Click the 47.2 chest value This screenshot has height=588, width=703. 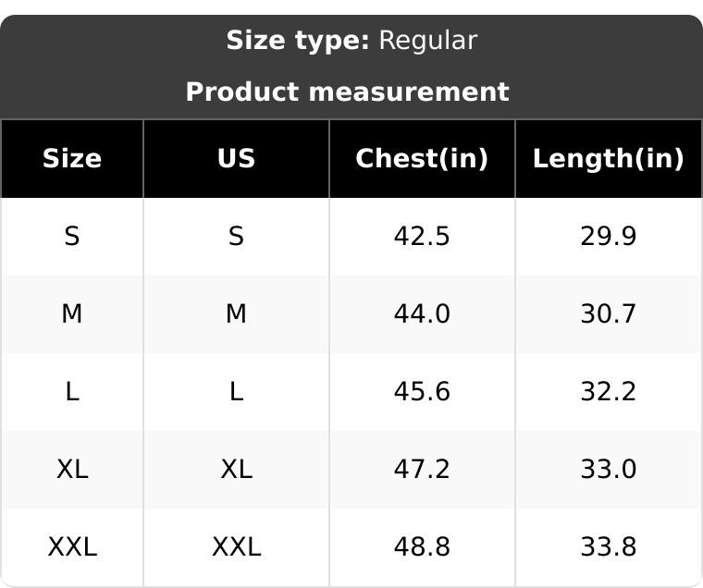pos(422,470)
